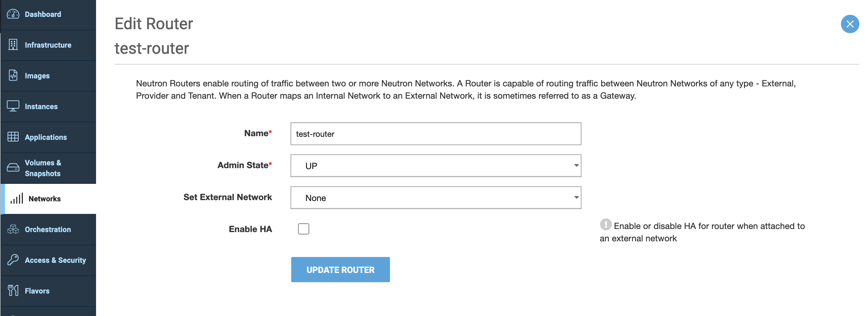The width and height of the screenshot is (868, 316).
Task: Open the Set External Network dropdown
Action: (436, 198)
